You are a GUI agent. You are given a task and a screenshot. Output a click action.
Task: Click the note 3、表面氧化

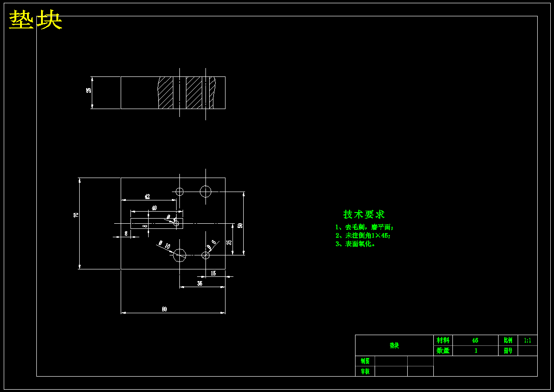[355, 243]
